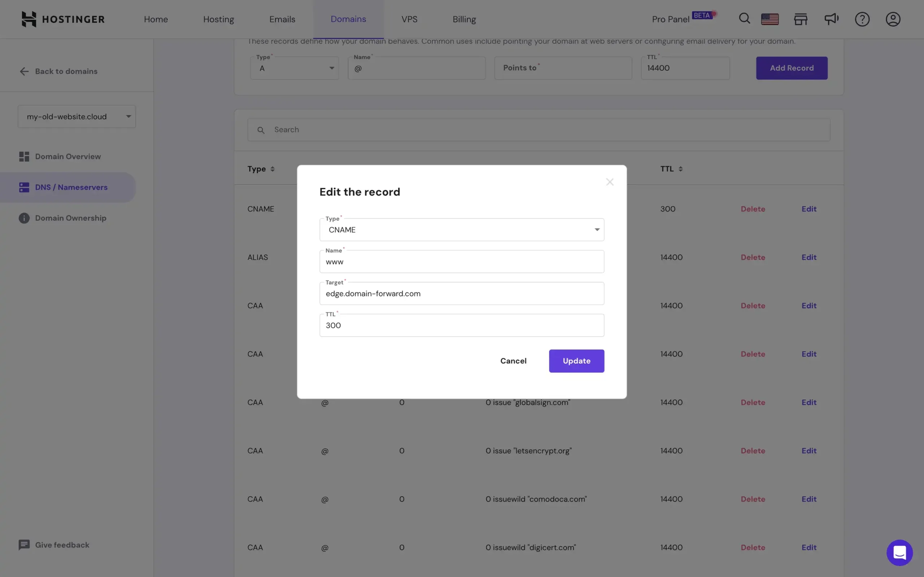
Task: Open the user profile account icon
Action: [893, 19]
